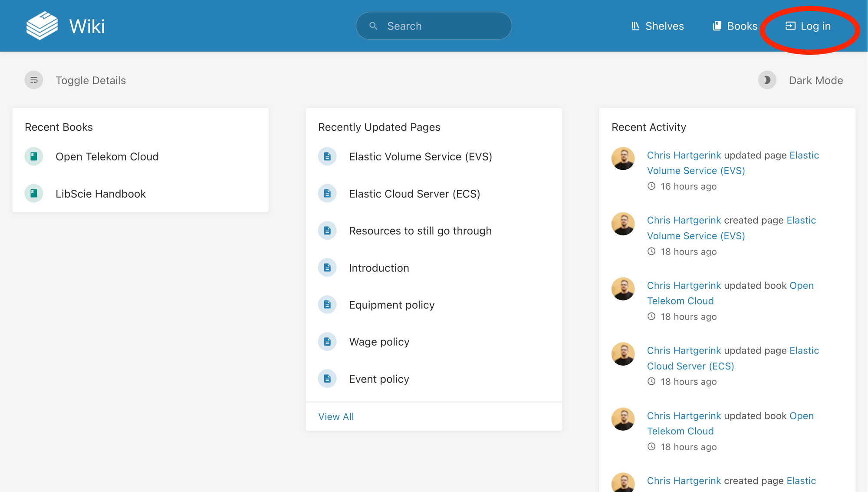868x492 pixels.
Task: Open the Shelves menu item
Action: 658,26
